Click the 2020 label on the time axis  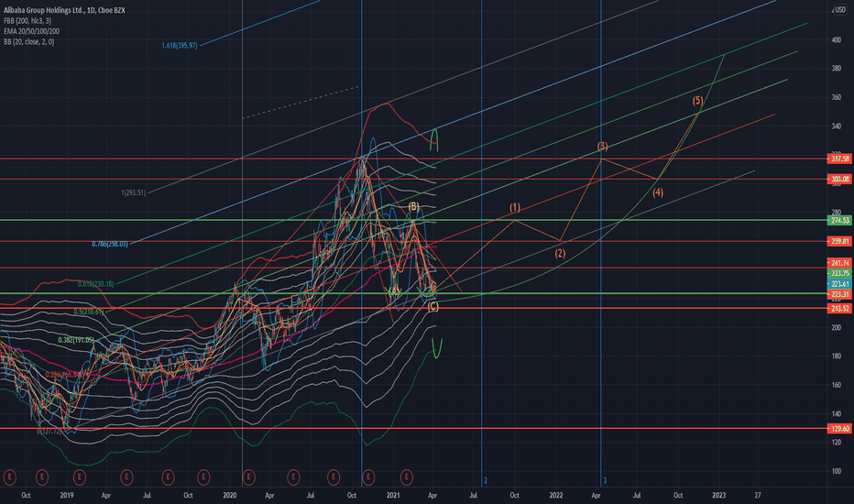pos(229,495)
